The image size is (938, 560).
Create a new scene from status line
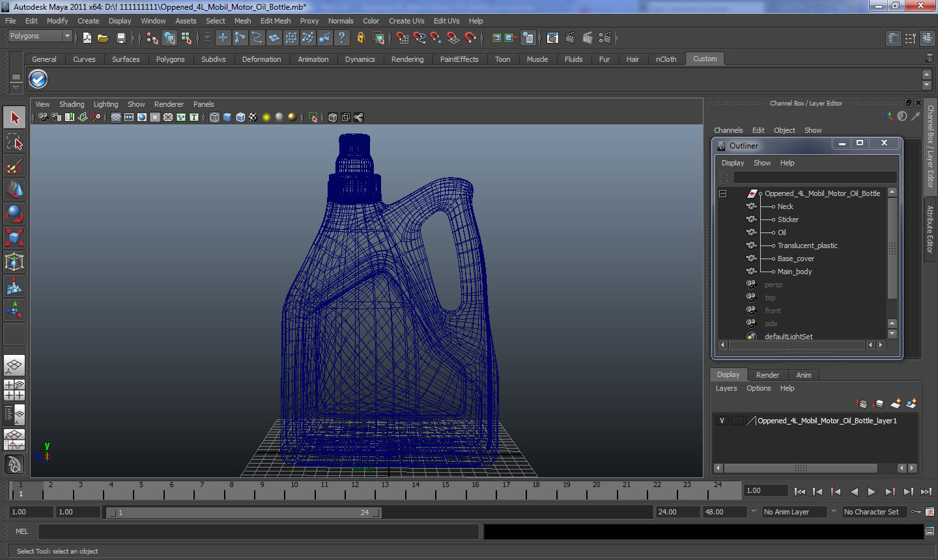tap(87, 38)
